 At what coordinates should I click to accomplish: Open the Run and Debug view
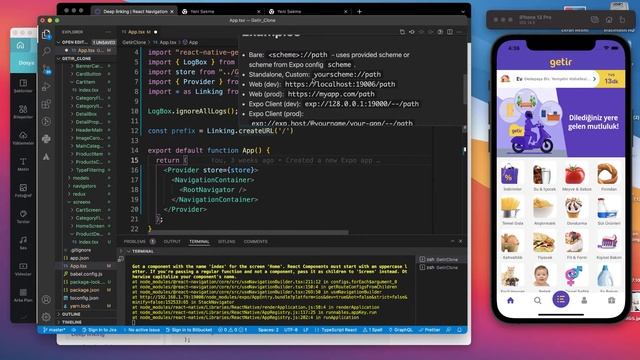46,87
